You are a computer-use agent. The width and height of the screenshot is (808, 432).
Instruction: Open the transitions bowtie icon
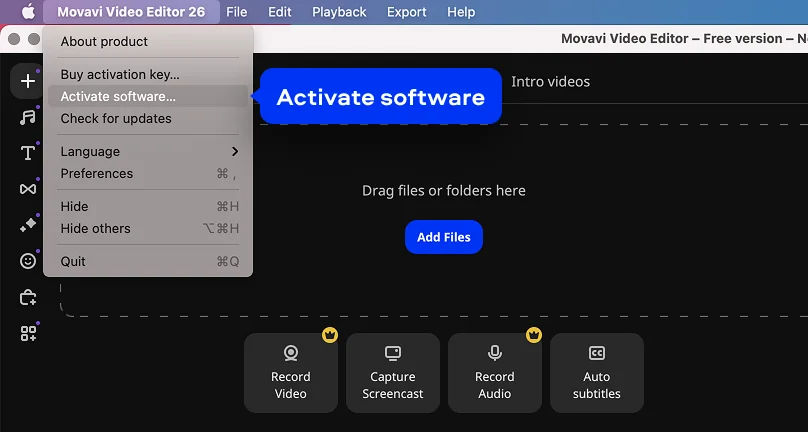[x=27, y=189]
